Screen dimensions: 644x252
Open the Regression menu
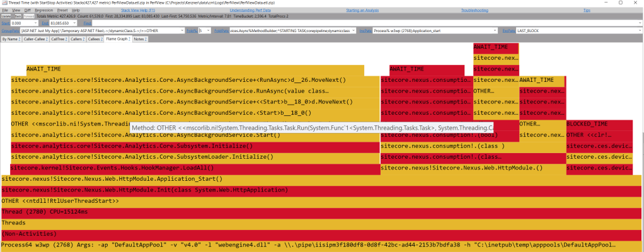[44, 11]
